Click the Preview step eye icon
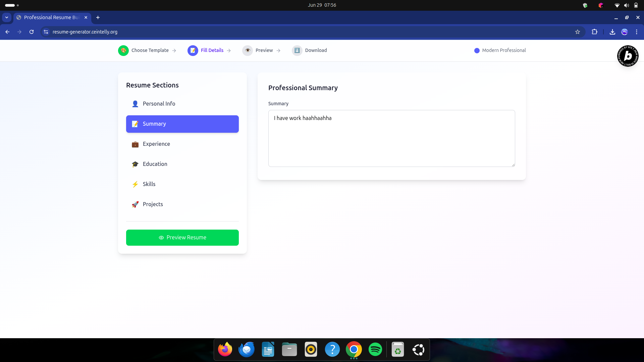644x362 pixels. tap(248, 50)
